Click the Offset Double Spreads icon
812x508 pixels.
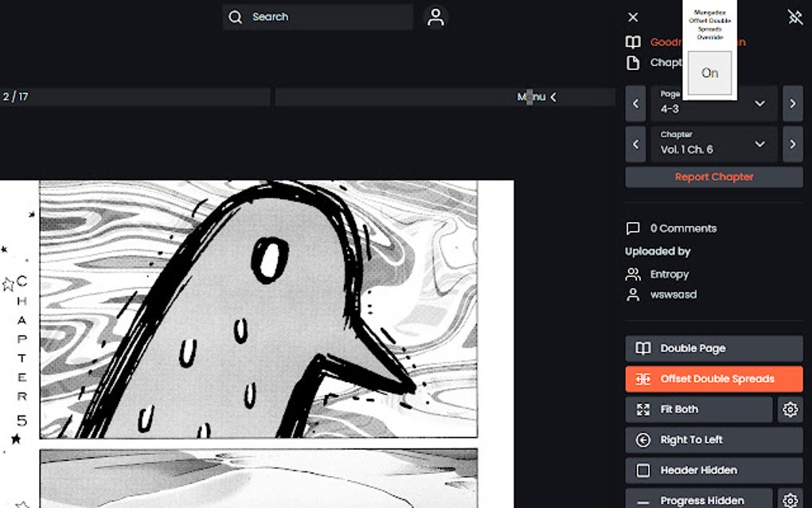(642, 378)
